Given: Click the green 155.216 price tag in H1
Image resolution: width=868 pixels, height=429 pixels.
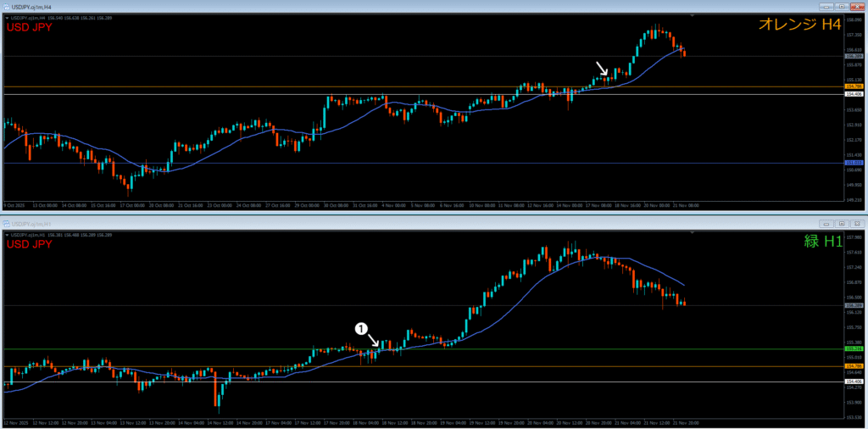Looking at the screenshot, I should click(x=853, y=348).
